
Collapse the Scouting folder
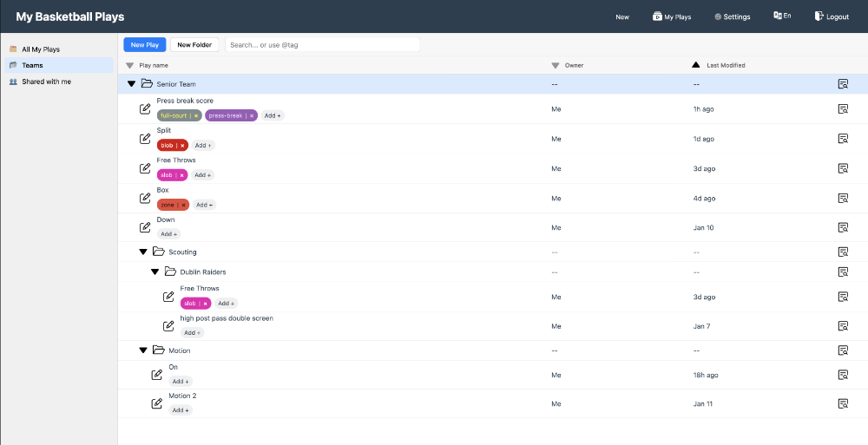pyautogui.click(x=143, y=252)
